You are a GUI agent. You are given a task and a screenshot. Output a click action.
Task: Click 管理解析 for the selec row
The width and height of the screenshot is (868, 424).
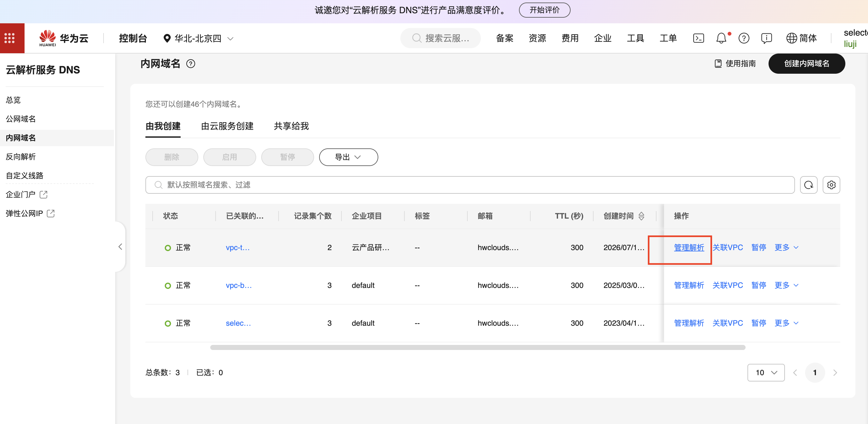click(689, 323)
